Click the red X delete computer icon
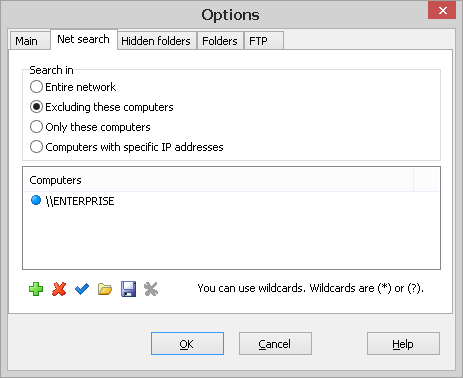Viewport: 463px width, 378px height. [x=59, y=289]
